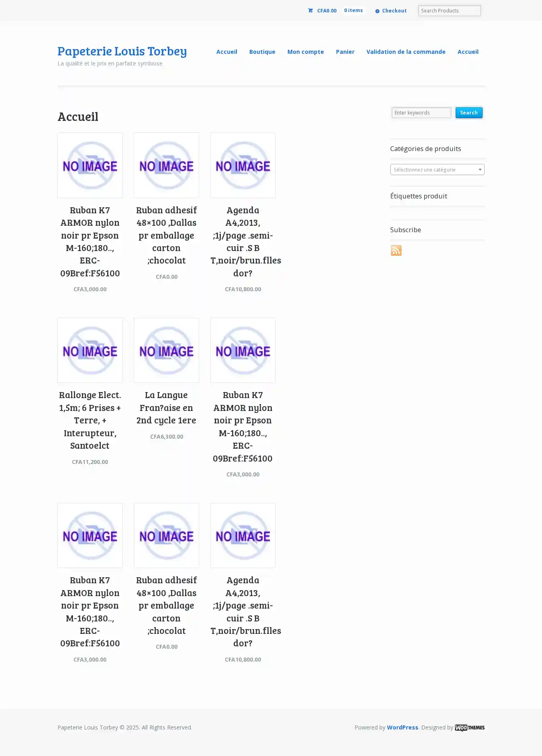Open La Langue Fran?aise product title

click(166, 408)
